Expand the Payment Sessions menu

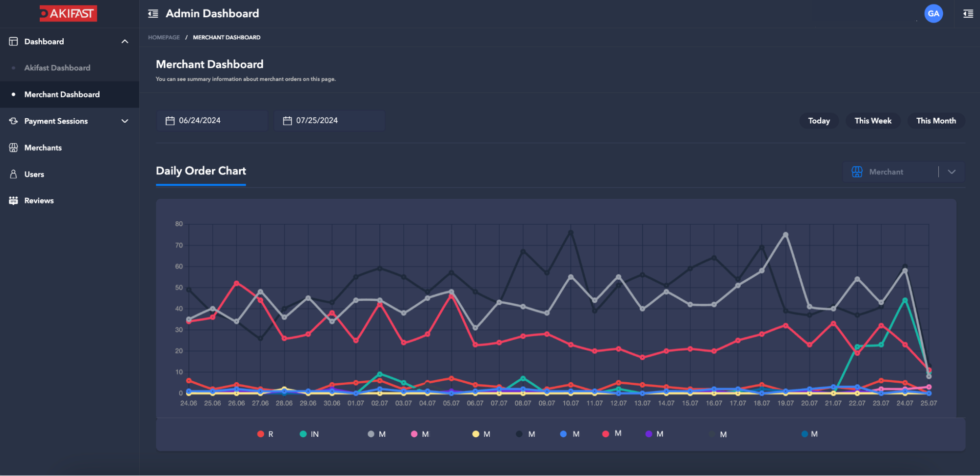(x=125, y=121)
